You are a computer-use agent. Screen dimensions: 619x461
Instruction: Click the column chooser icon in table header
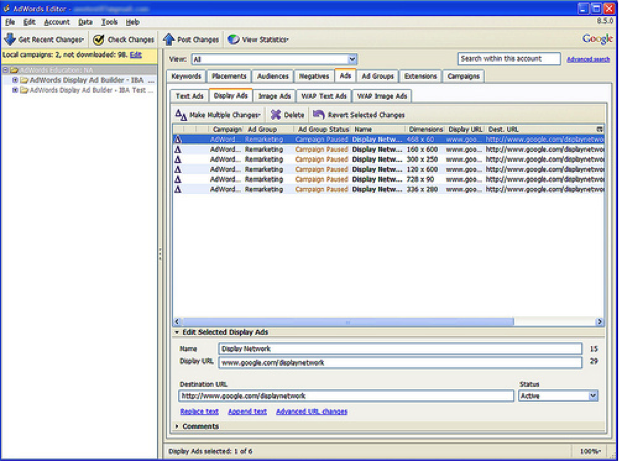click(599, 129)
